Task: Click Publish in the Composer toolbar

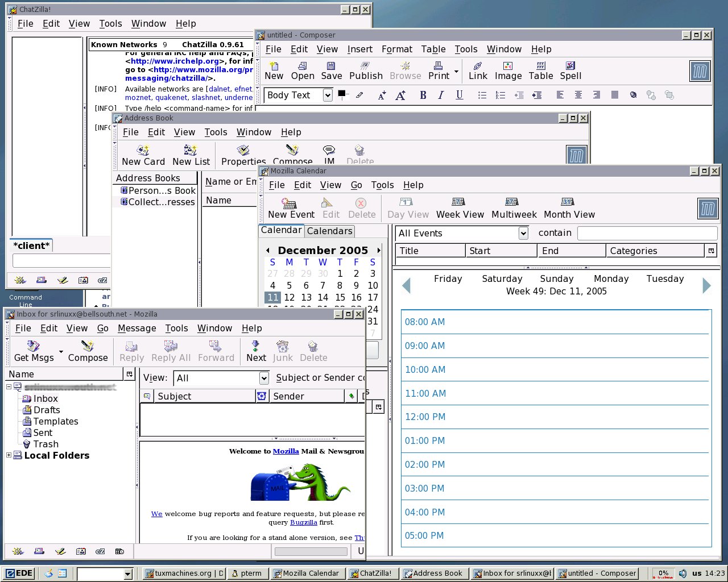Action: 366,71
